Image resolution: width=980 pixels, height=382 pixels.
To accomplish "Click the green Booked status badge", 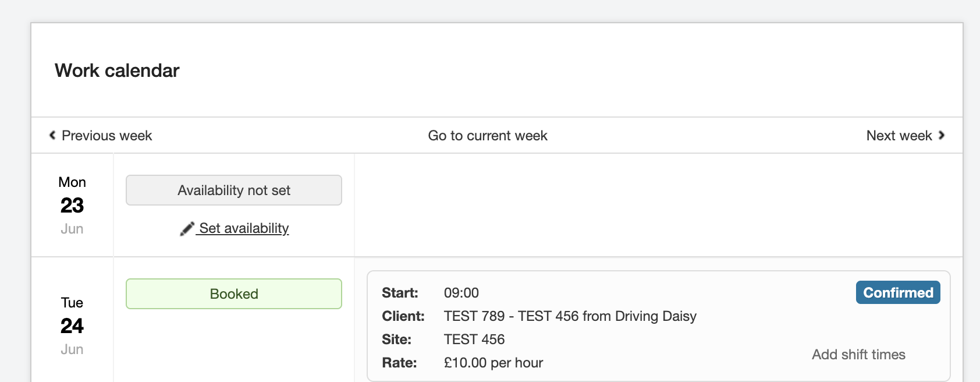I will pos(234,294).
